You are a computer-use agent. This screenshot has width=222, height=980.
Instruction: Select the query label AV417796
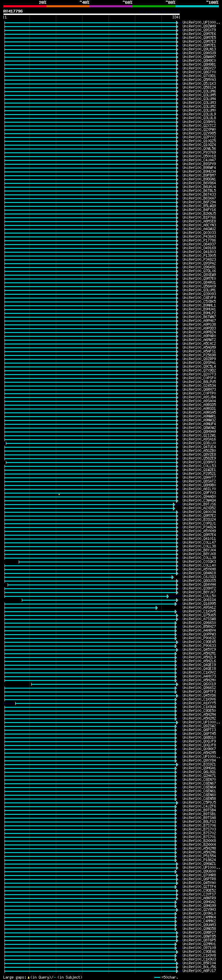[x=13, y=11]
